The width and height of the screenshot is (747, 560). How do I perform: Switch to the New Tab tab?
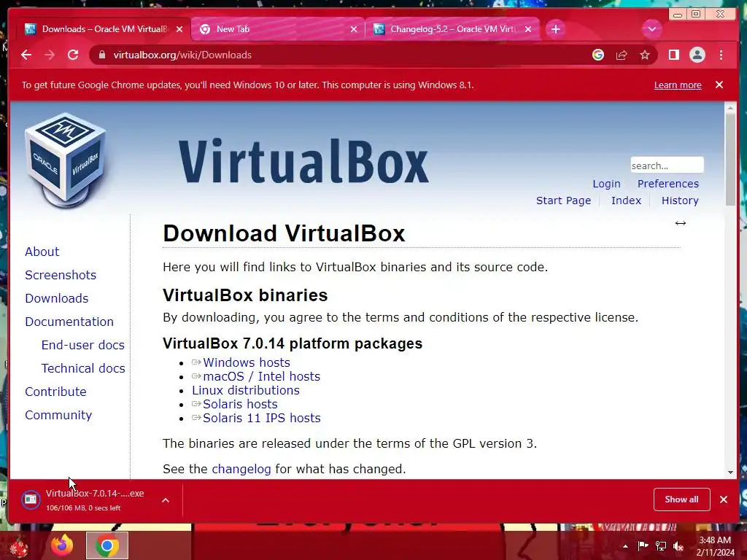pos(279,29)
